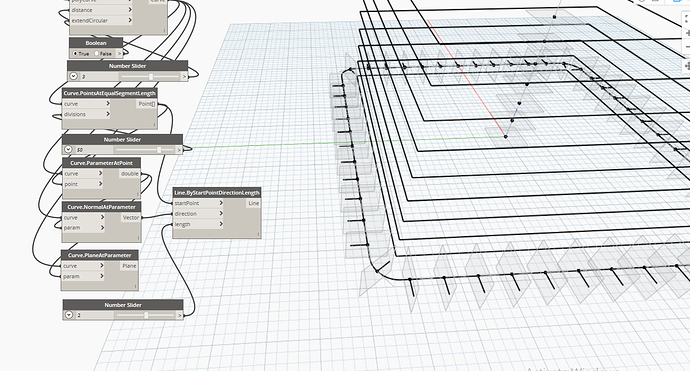The height and width of the screenshot is (371, 690).
Task: Zoom in using the plus view button
Action: tap(687, 33)
